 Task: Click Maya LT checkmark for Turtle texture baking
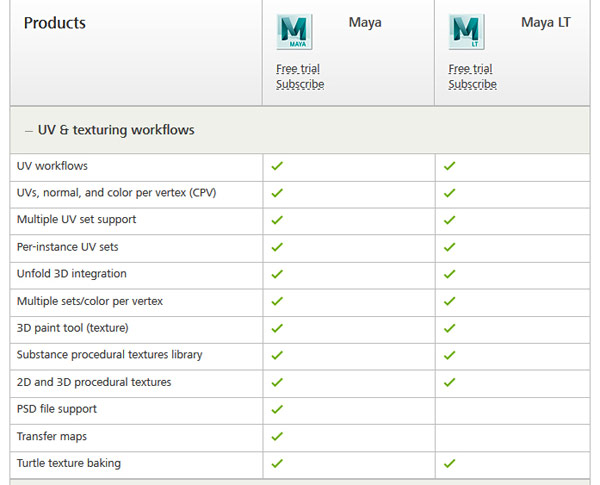449,463
